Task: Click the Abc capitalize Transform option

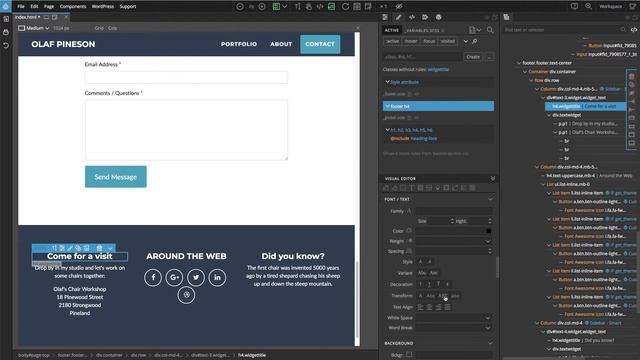Action: point(430,296)
